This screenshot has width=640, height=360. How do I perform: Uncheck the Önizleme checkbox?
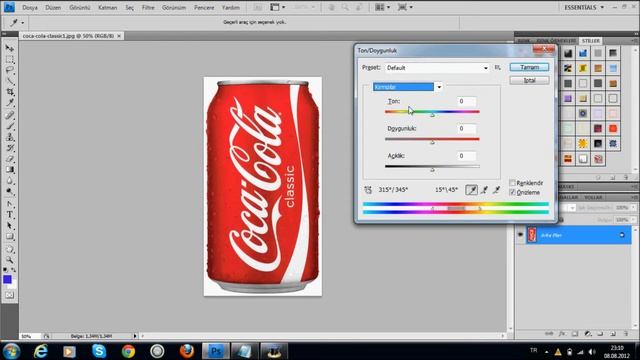512,192
